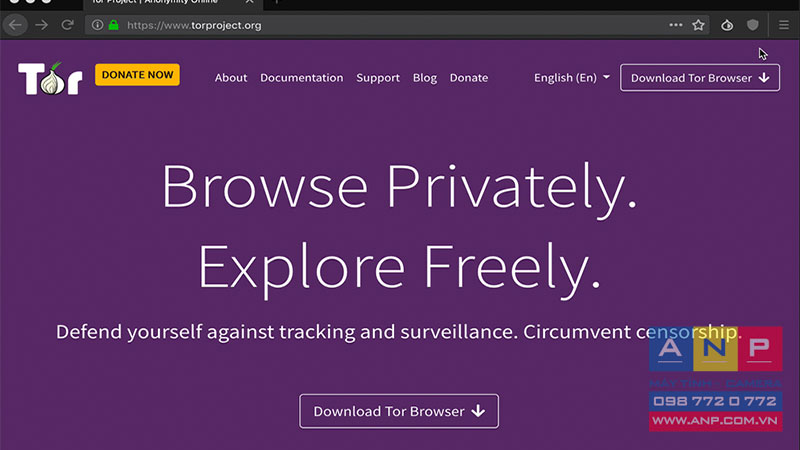800x450 pixels.
Task: Go to the Documentation page link
Action: pos(302,78)
